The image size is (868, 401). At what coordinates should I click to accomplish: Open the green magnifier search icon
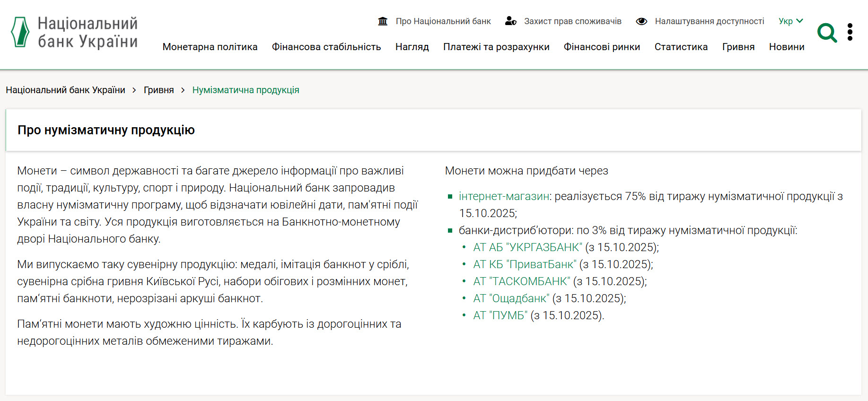point(827,33)
